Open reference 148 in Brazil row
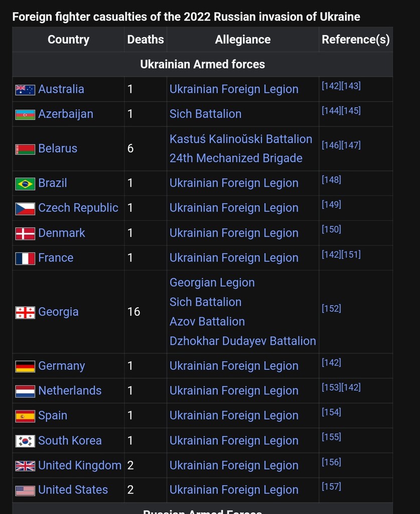 tap(331, 180)
